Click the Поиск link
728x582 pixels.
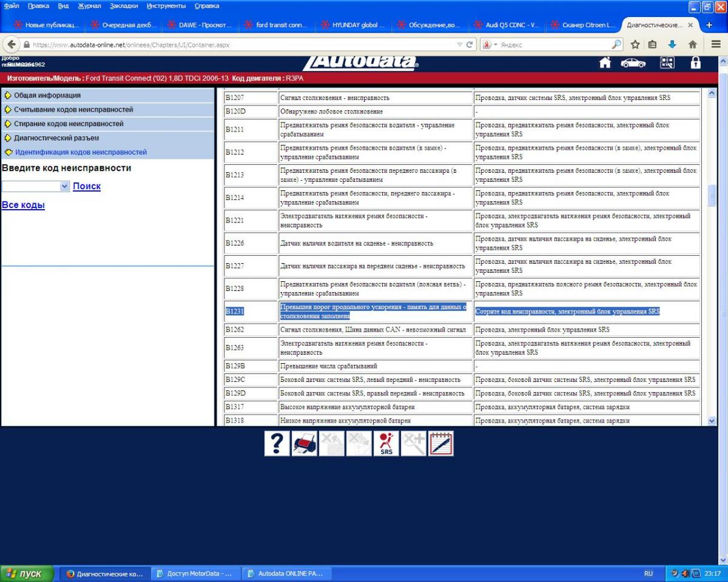click(x=87, y=186)
